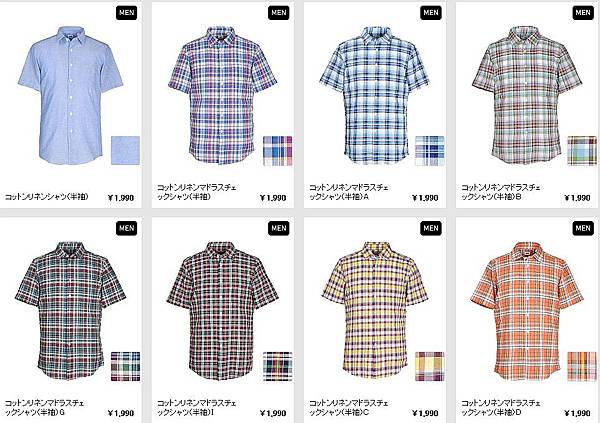Open the blue-purple madras check shirt image
The height and width of the screenshot is (423, 600).
[x=222, y=95]
